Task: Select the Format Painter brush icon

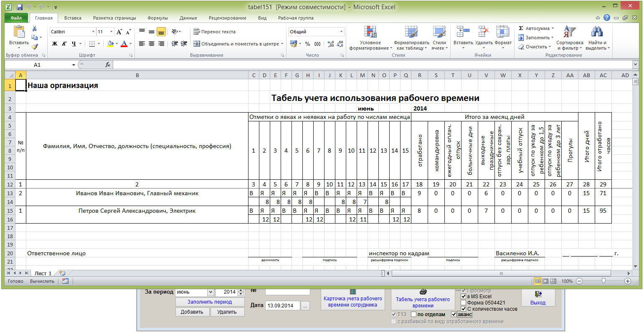Action: click(35, 47)
